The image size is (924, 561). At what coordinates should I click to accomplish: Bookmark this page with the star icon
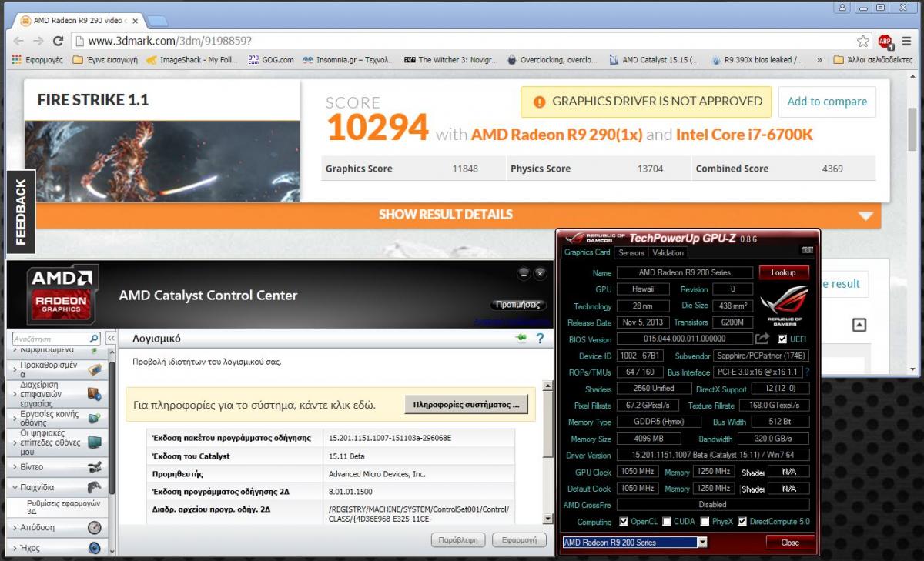click(x=863, y=41)
